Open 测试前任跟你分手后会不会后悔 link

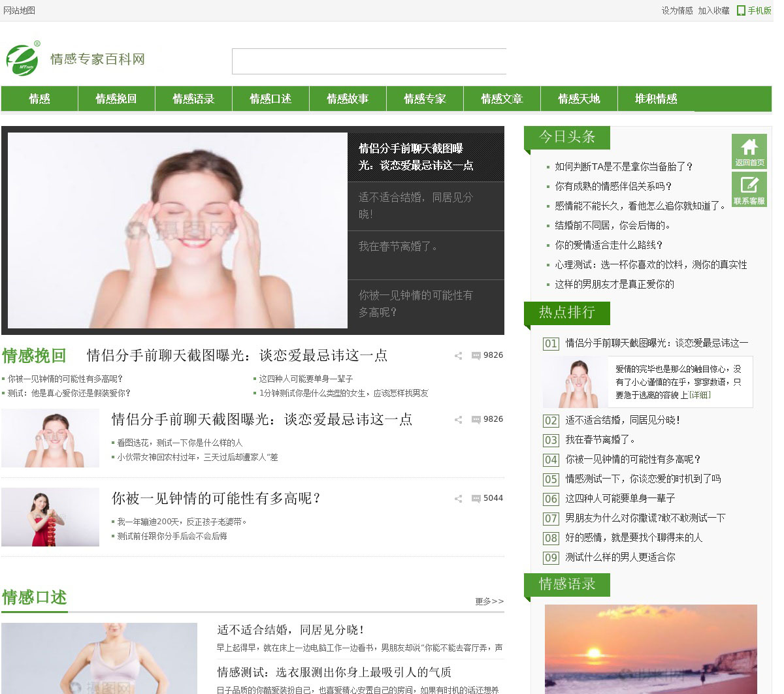(172, 536)
